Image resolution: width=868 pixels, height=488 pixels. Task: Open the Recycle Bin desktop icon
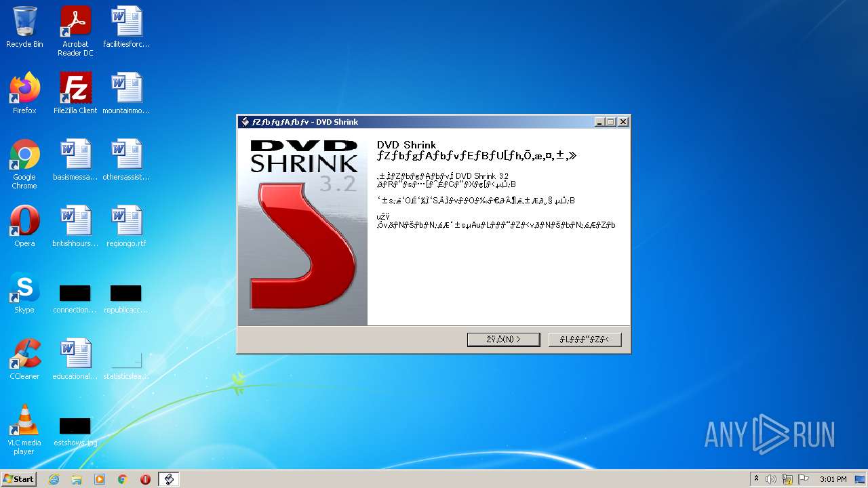tap(24, 27)
